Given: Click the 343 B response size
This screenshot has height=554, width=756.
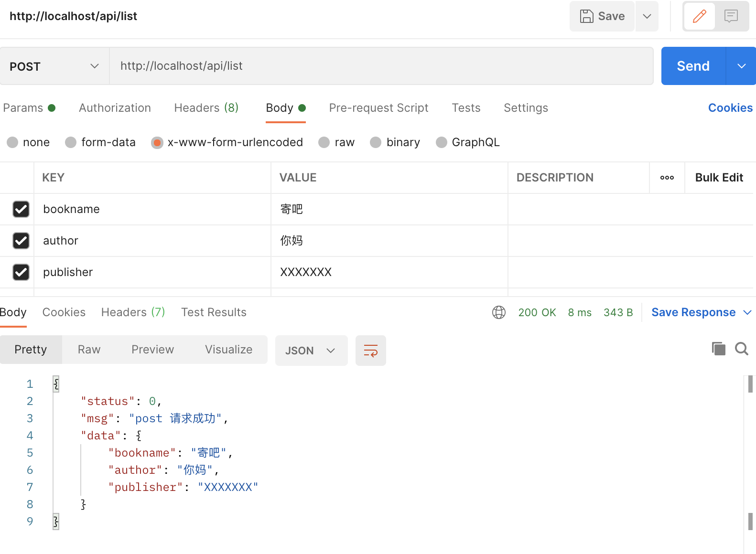Looking at the screenshot, I should click(618, 312).
